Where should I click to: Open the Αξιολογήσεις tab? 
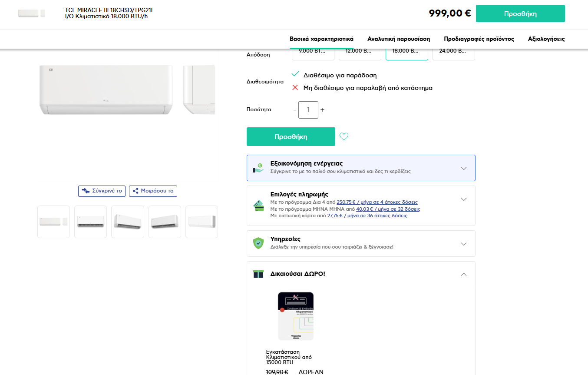(546, 39)
